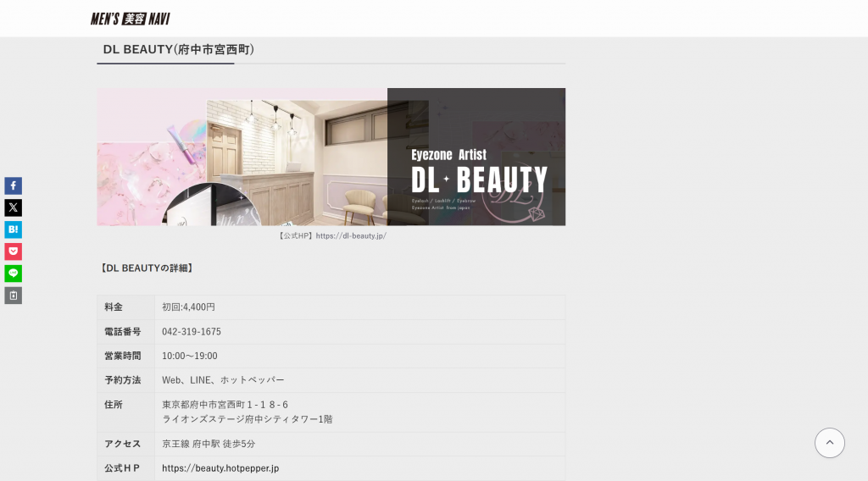This screenshot has width=868, height=481.
Task: Click the DL BEAUTY banner image
Action: (x=331, y=157)
